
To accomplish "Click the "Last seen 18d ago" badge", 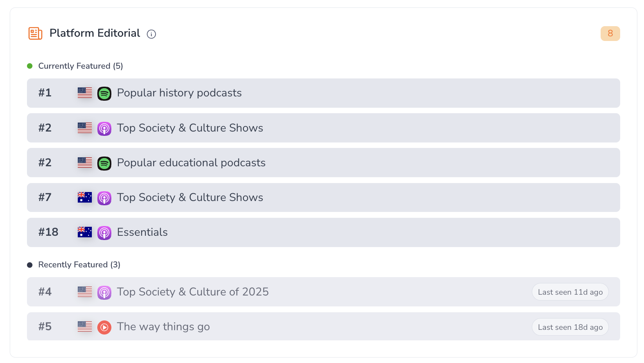I will (570, 327).
